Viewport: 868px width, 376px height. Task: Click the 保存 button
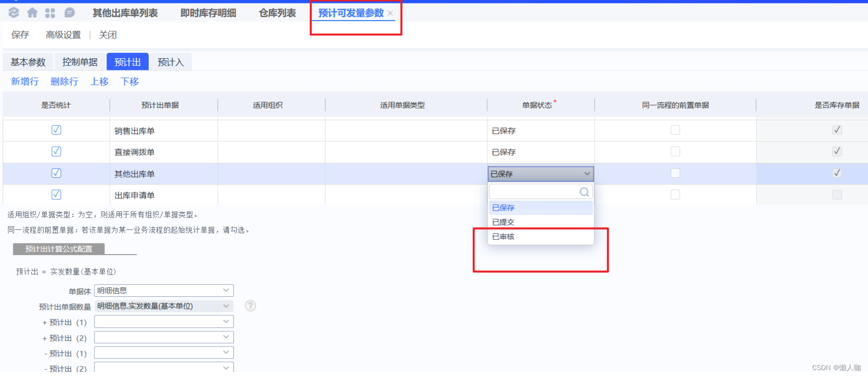pyautogui.click(x=20, y=35)
